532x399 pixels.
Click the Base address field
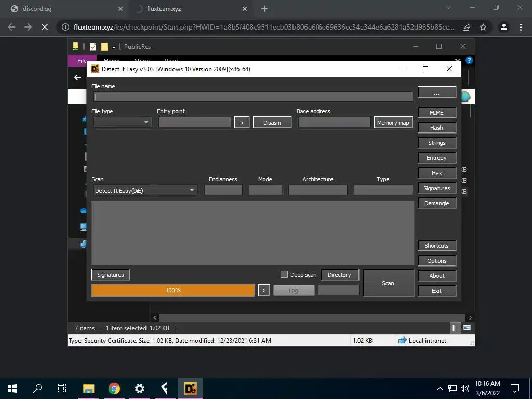(334, 123)
